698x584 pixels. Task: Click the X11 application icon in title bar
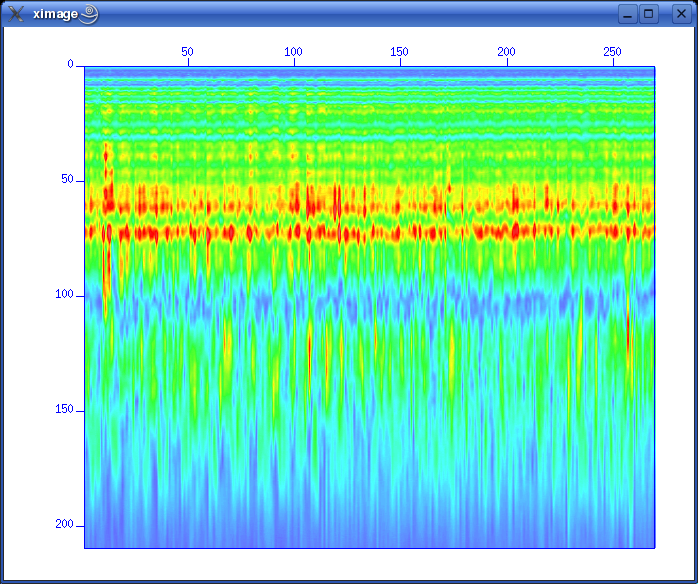point(16,14)
